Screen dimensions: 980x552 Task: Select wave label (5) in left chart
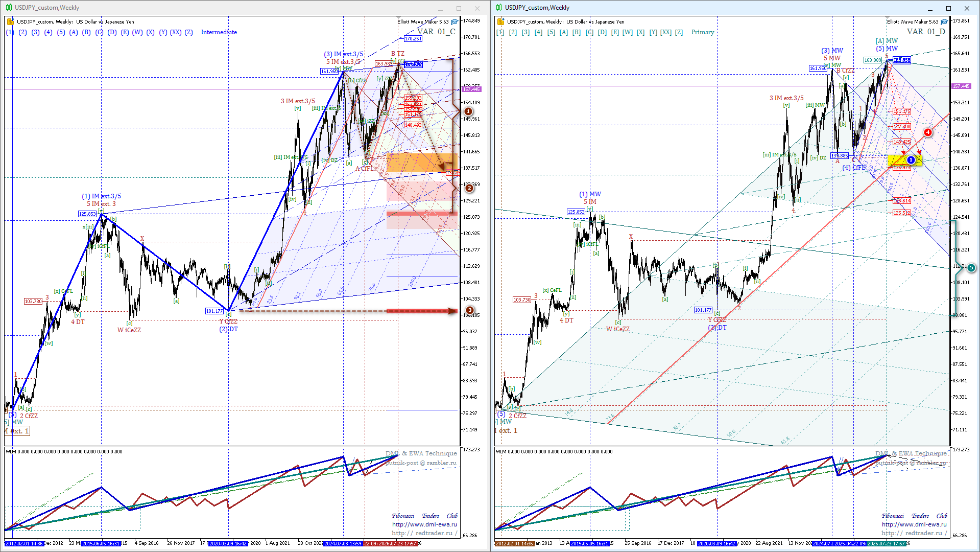click(61, 32)
